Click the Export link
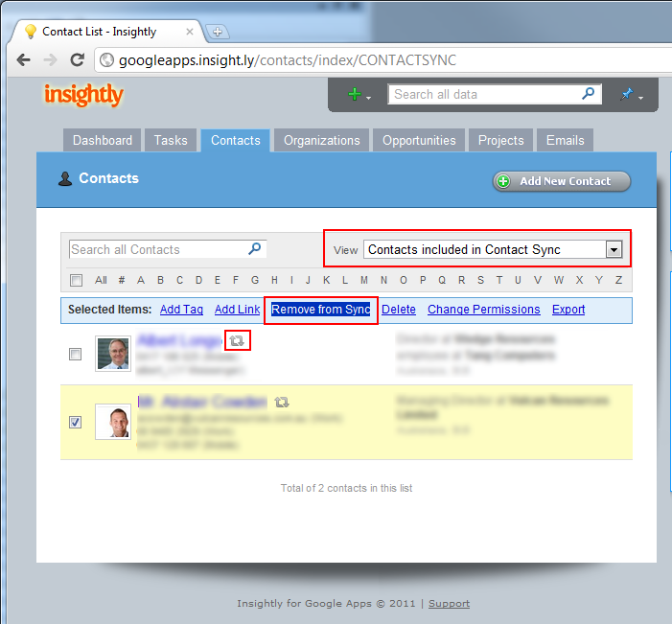Viewport: 672px width, 624px height. (x=568, y=310)
